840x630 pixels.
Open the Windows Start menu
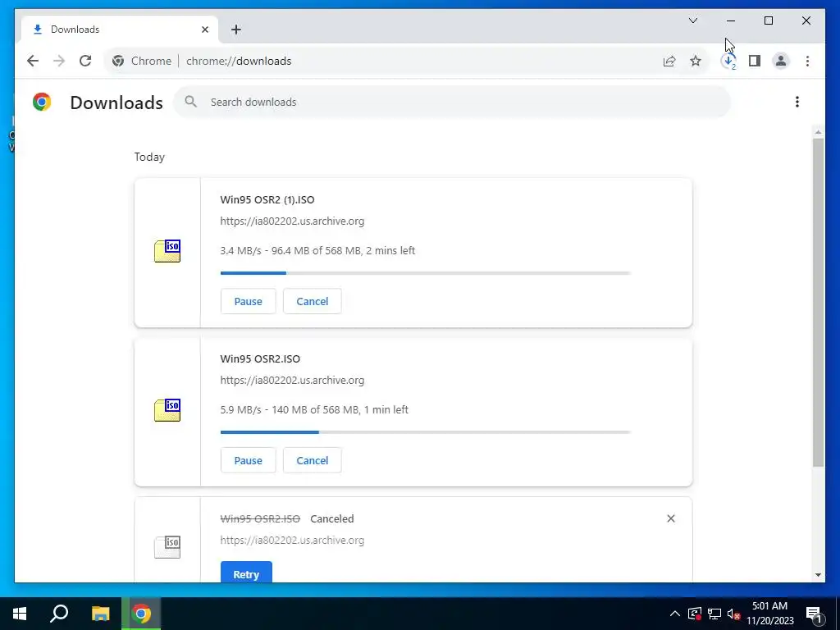20,614
